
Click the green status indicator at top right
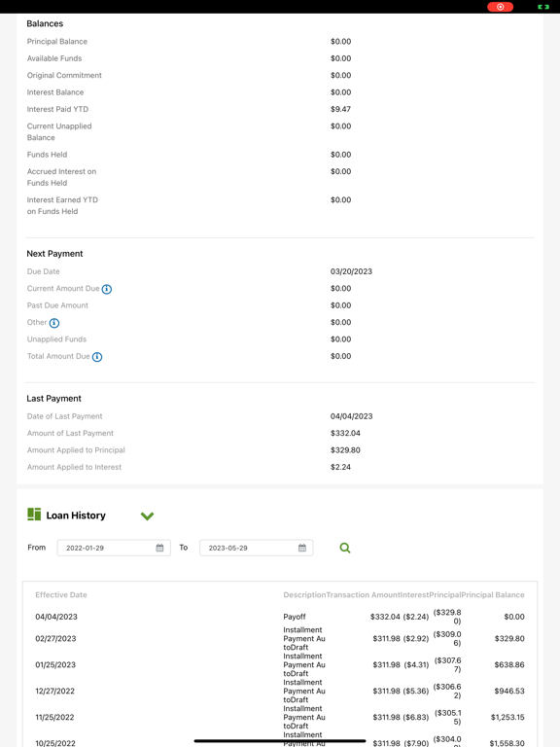point(543,7)
